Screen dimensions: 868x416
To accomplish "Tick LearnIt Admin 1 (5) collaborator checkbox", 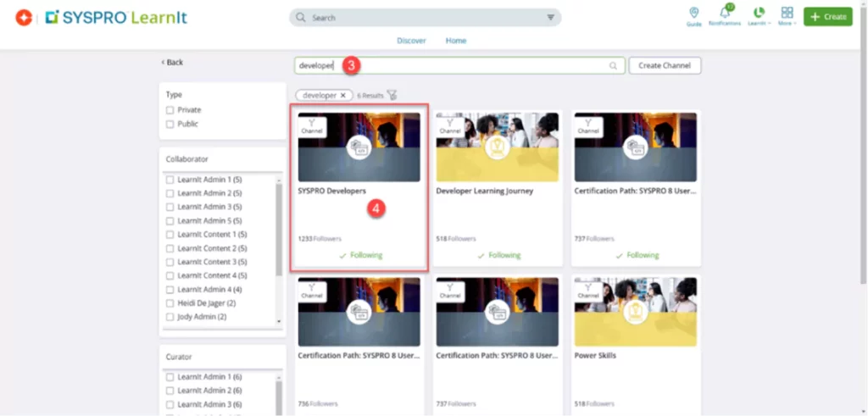I will coord(170,180).
